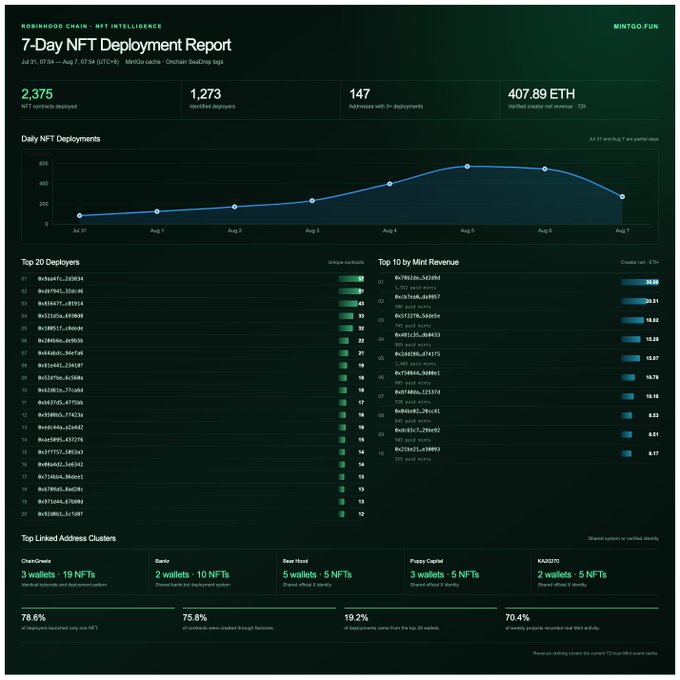The image size is (680, 680).
Task: Click revenue rank 03 address row
Action: (x=518, y=320)
